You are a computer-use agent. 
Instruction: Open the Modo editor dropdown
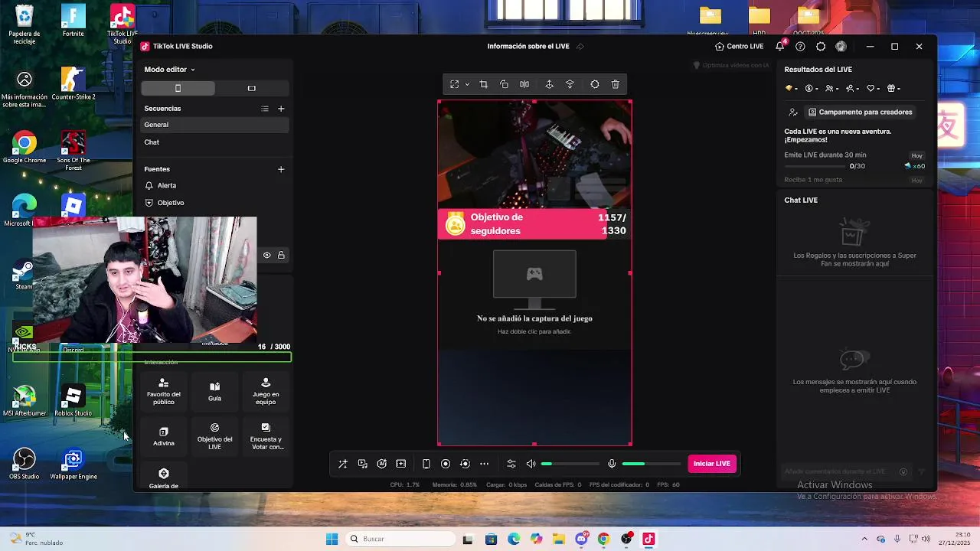(x=169, y=70)
